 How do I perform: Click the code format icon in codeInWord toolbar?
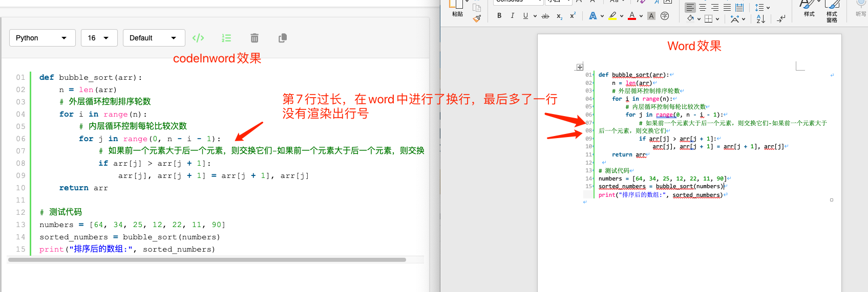pyautogui.click(x=198, y=38)
